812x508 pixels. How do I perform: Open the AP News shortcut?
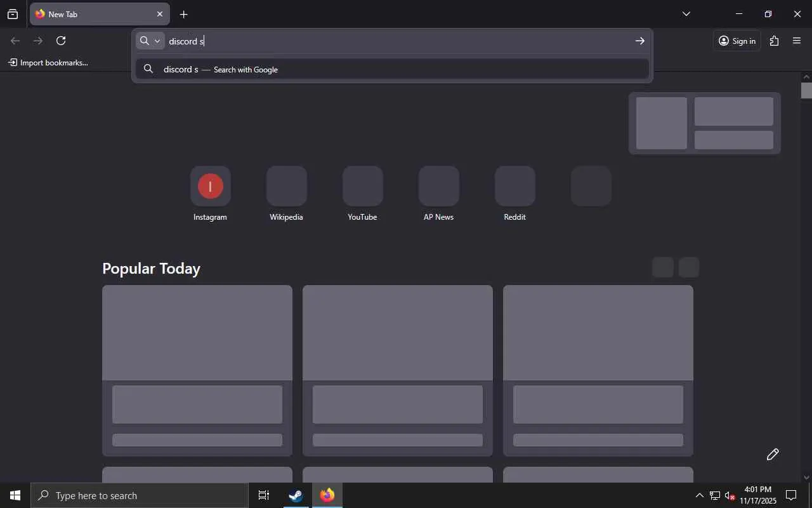click(438, 194)
